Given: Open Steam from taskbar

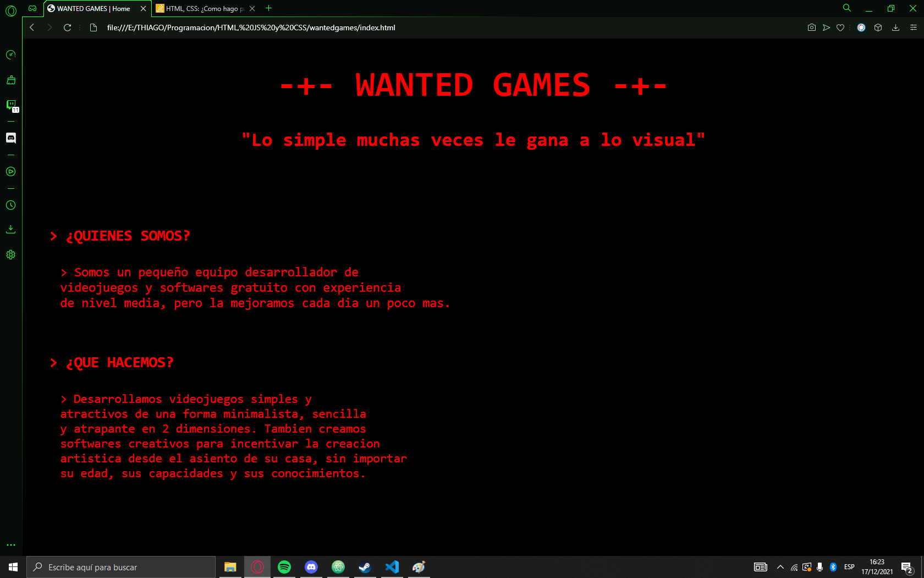Looking at the screenshot, I should point(365,567).
